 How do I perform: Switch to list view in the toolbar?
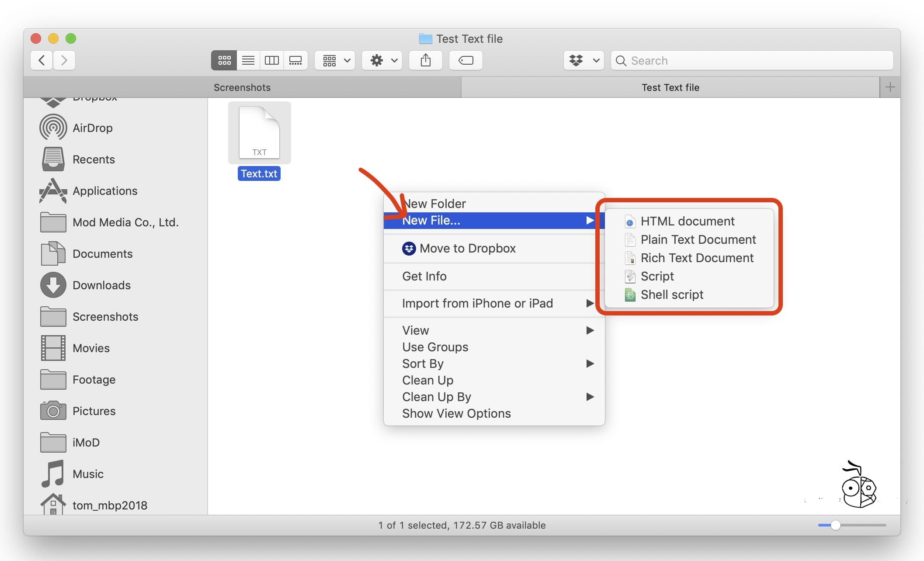tap(248, 60)
